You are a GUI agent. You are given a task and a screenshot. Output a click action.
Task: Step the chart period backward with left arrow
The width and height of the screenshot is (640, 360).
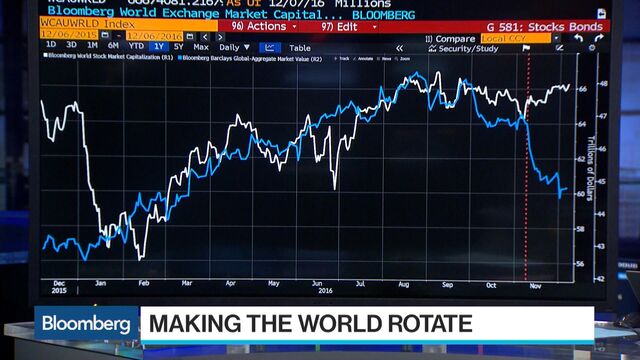(x=205, y=37)
